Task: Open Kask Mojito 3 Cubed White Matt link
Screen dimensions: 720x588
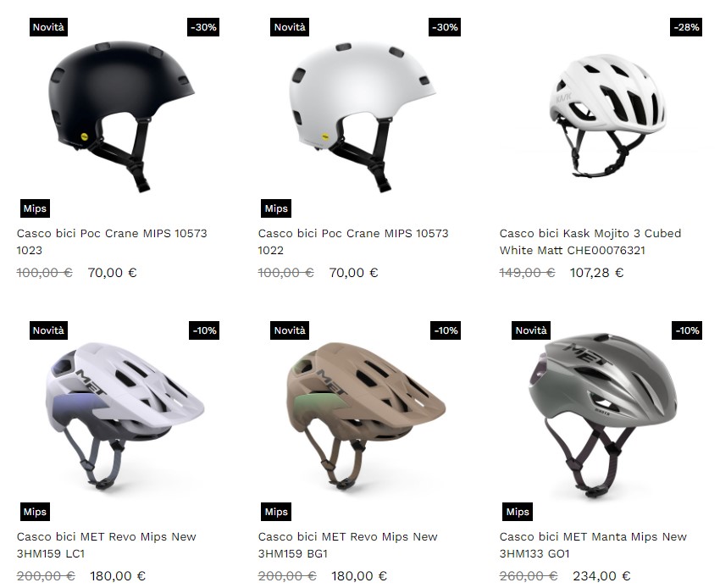Action: point(590,241)
